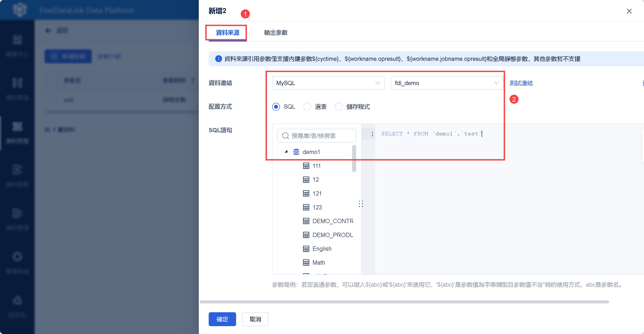Click the demo1 database icon
644x334 pixels.
point(296,152)
